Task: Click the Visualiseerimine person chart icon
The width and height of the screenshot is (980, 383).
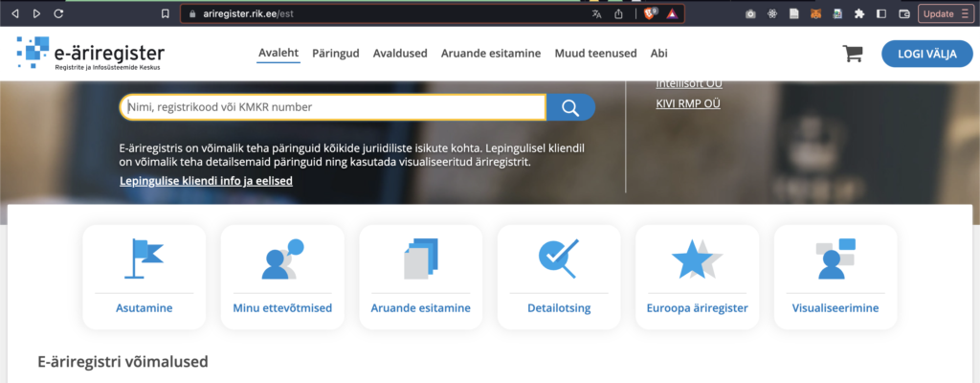Action: pyautogui.click(x=835, y=259)
